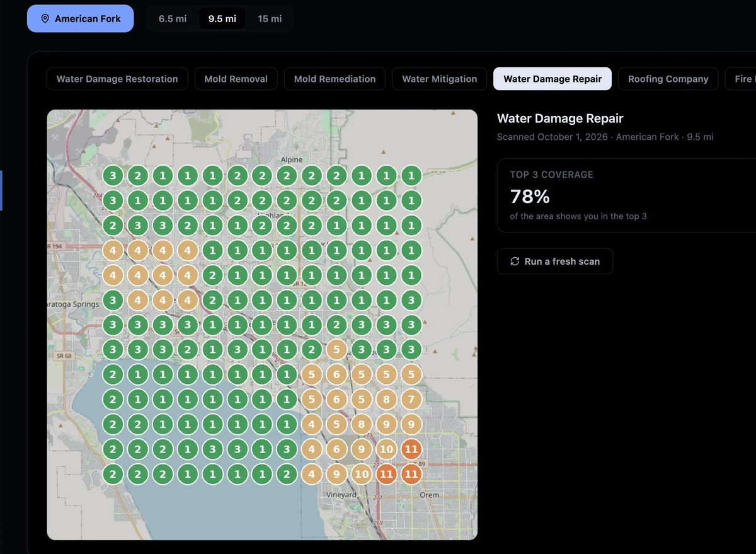The image size is (756, 554).
Task: Click the Scanned October 1, 2026 line
Action: pyautogui.click(x=605, y=137)
